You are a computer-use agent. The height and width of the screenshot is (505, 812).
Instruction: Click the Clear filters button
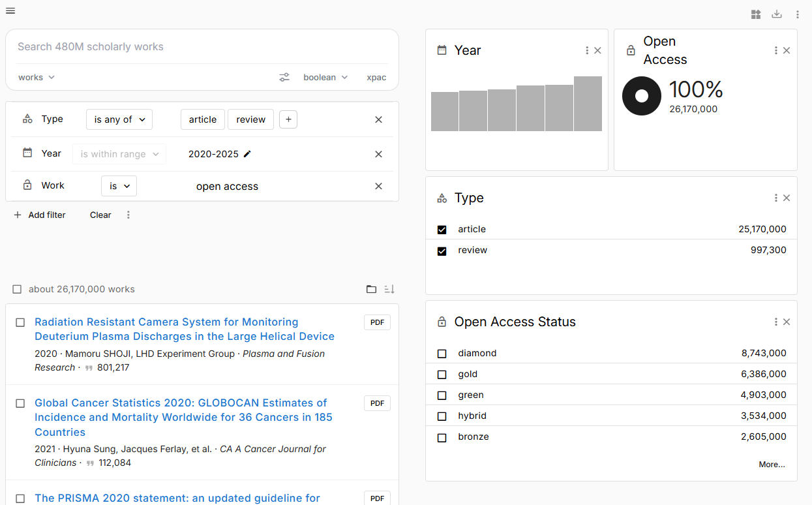point(100,215)
